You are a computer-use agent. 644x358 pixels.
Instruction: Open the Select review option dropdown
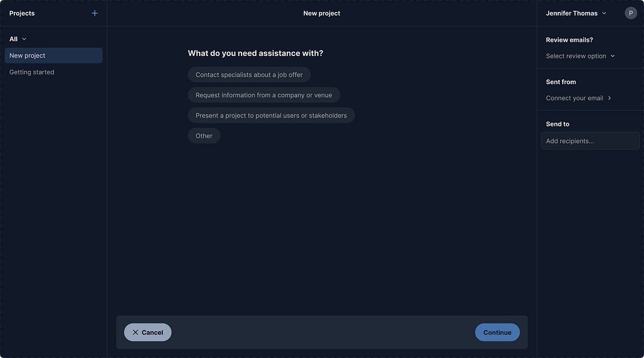click(580, 56)
